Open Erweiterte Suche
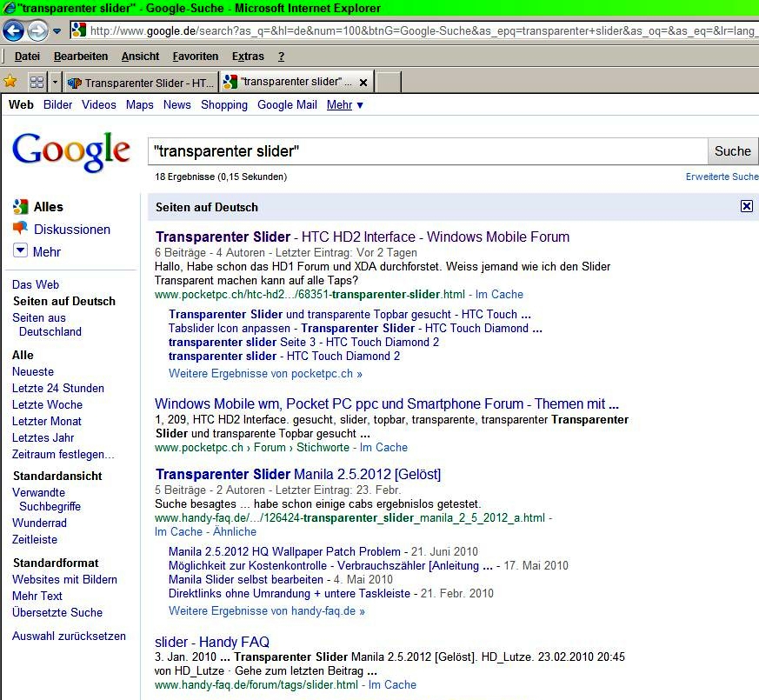This screenshot has height=700, width=759. [x=722, y=177]
